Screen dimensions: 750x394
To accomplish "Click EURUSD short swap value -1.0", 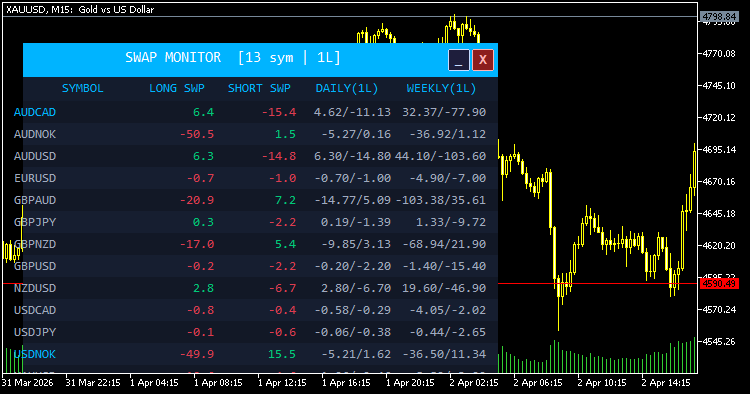I will [282, 178].
